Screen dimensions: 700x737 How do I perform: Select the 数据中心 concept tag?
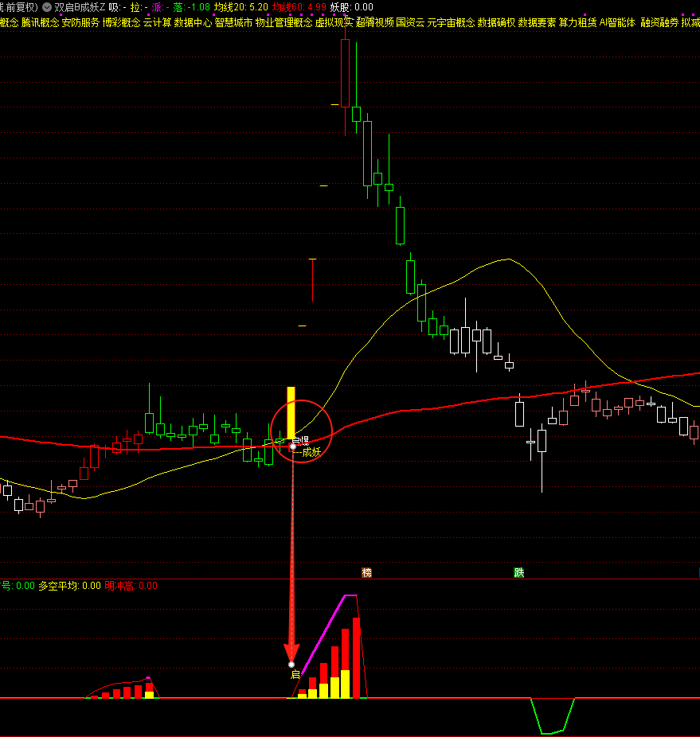[193, 22]
